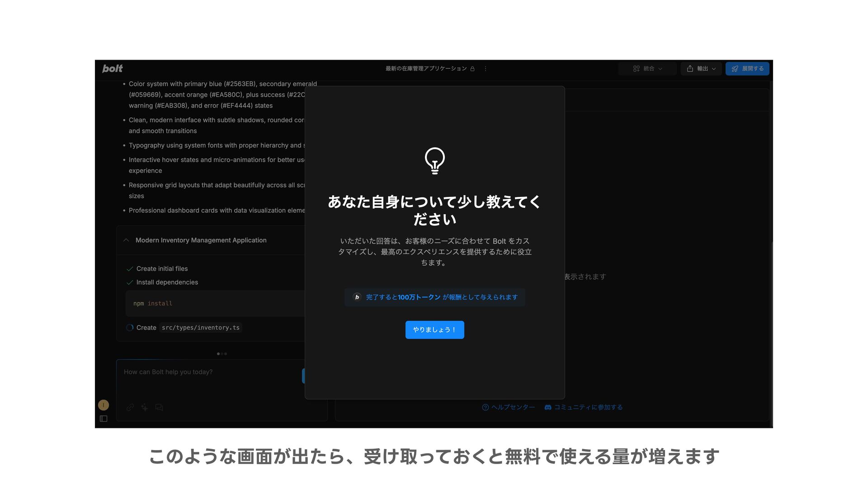Click the やりましょう！ button
The width and height of the screenshot is (868, 488).
click(x=434, y=330)
